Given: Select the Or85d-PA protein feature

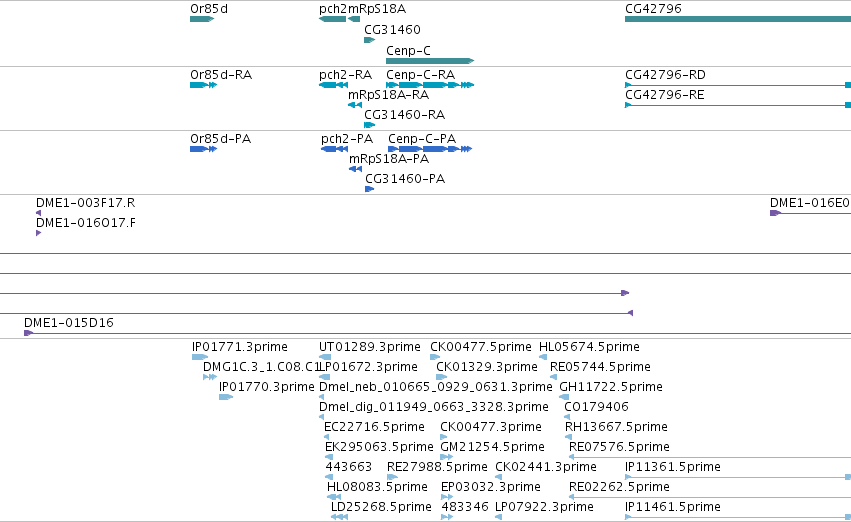Looking at the screenshot, I should (x=204, y=149).
